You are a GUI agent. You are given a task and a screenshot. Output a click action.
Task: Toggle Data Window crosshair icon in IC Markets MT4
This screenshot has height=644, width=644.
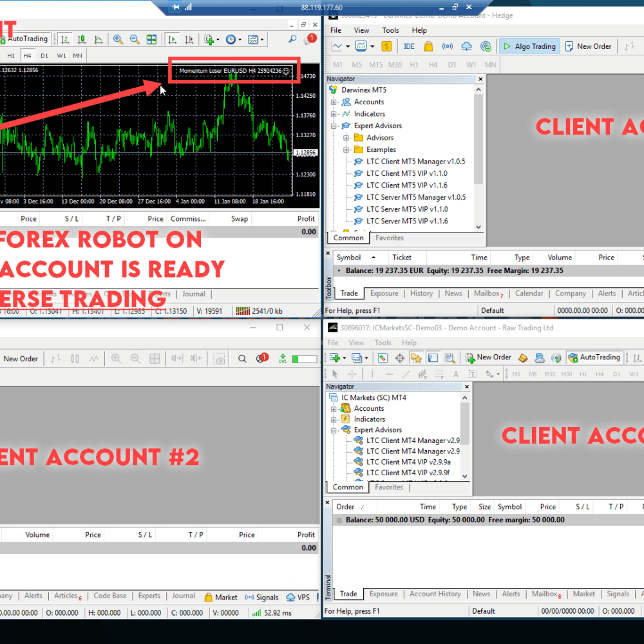click(400, 358)
